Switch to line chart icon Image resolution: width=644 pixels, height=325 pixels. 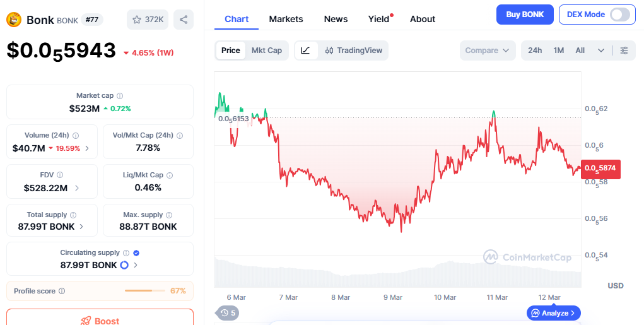point(305,50)
